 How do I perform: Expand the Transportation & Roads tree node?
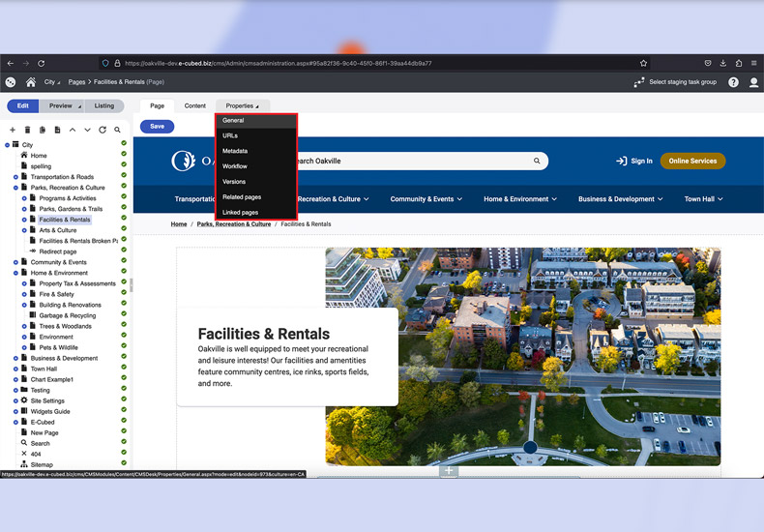pyautogui.click(x=15, y=177)
